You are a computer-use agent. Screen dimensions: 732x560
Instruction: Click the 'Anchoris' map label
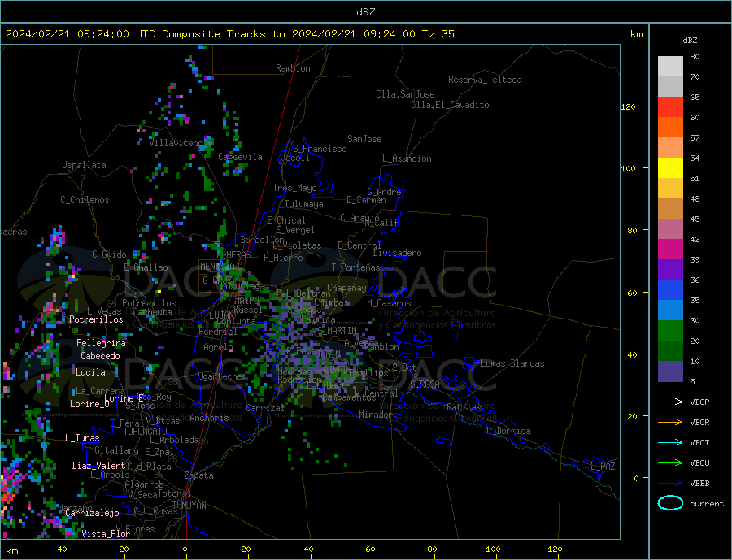pyautogui.click(x=209, y=418)
